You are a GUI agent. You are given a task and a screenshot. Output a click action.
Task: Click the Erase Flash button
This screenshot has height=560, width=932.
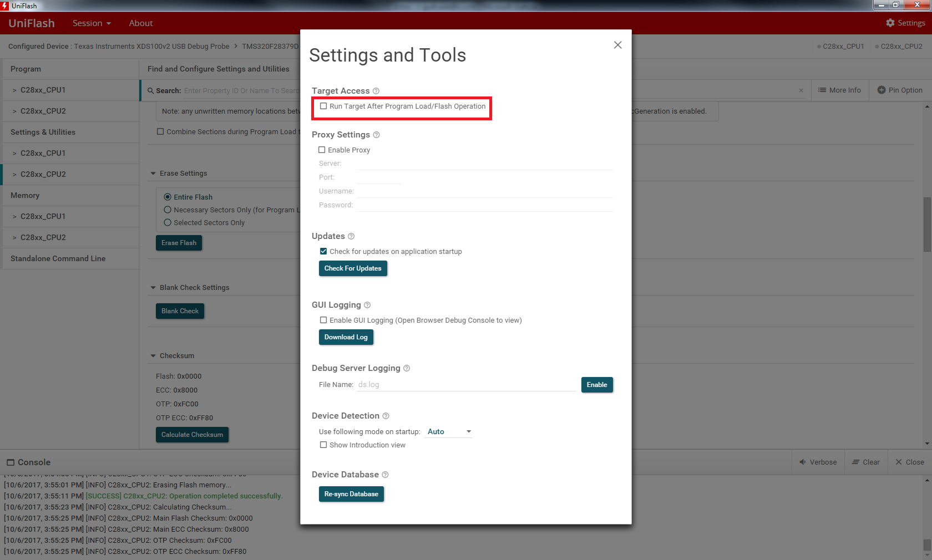(179, 243)
